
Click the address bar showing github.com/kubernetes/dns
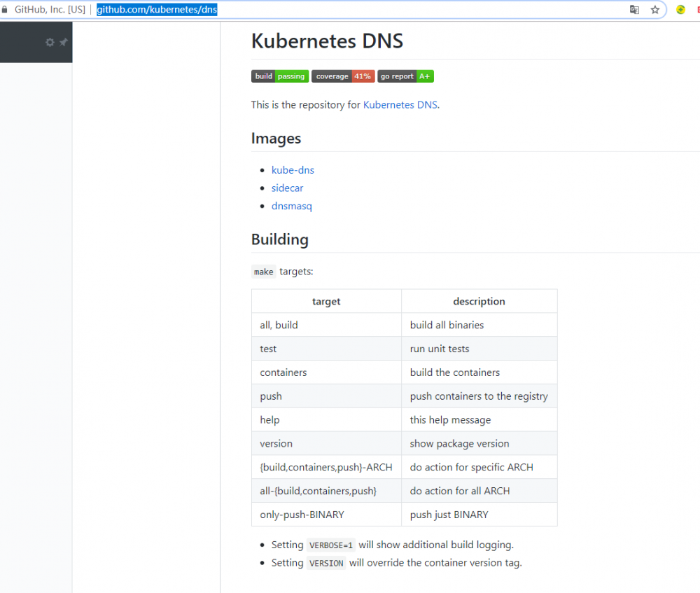click(x=156, y=9)
